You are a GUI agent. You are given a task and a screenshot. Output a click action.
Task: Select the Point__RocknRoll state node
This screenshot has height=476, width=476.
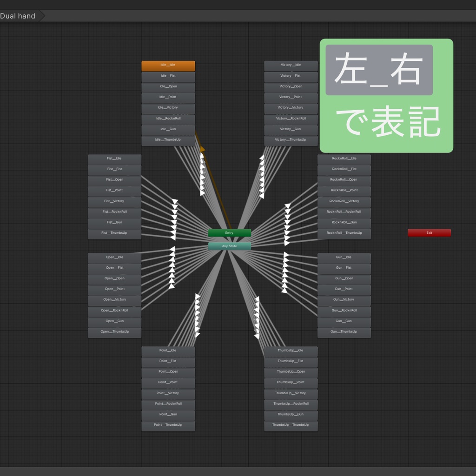click(168, 405)
